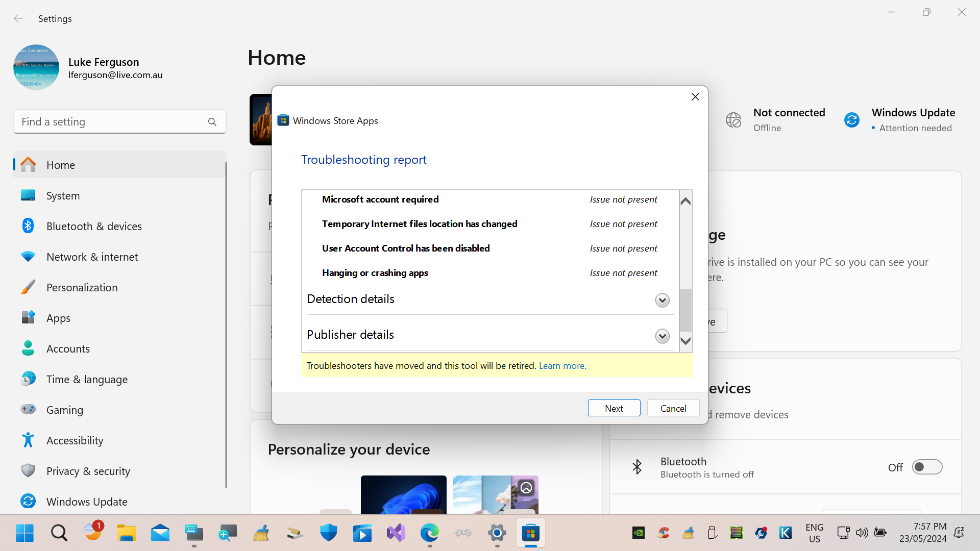Image resolution: width=980 pixels, height=551 pixels.
Task: Open Microsoft Edge from taskbar
Action: (429, 533)
